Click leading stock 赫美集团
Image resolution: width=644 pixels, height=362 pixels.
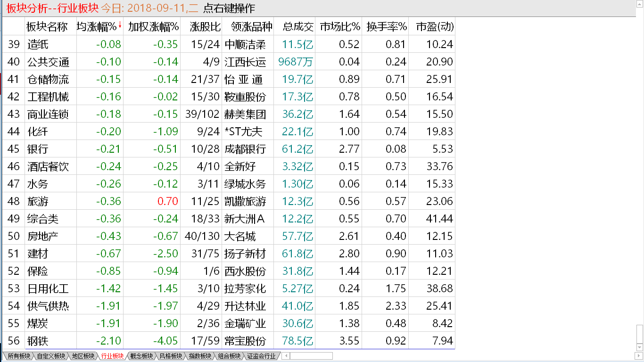[x=245, y=114]
